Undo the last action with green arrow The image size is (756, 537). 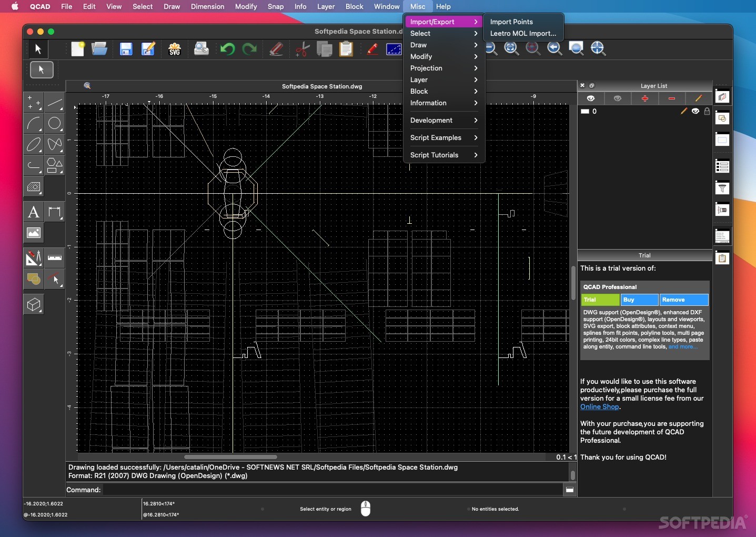(x=227, y=49)
